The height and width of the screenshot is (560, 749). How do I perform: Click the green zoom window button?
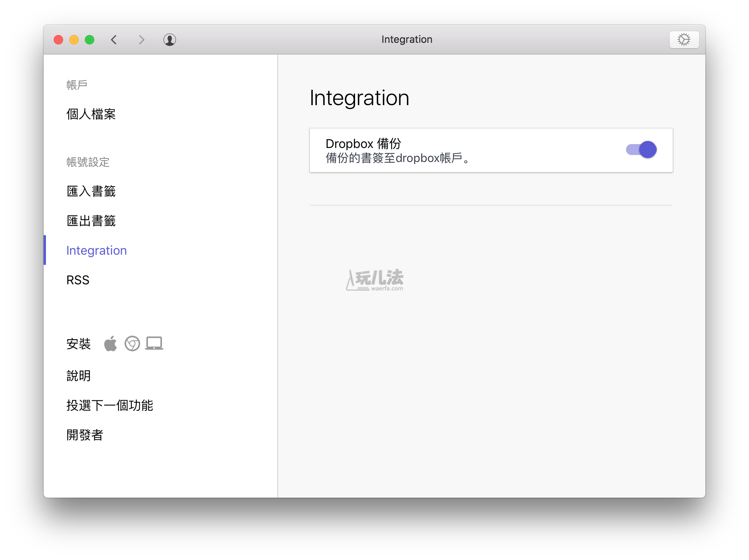90,40
